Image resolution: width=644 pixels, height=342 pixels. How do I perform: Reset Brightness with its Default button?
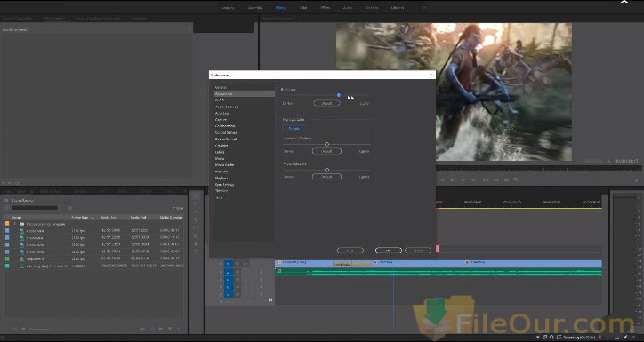click(326, 103)
